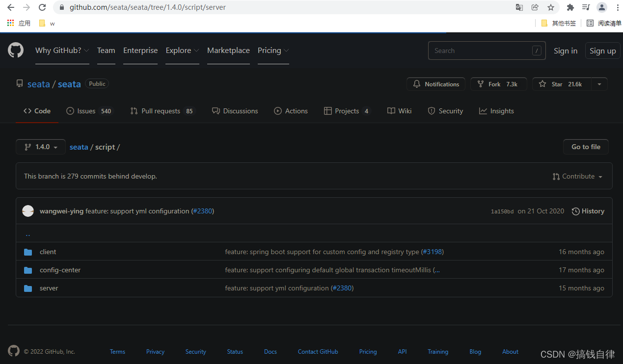Click the Go to file button
The width and height of the screenshot is (623, 364).
(586, 147)
